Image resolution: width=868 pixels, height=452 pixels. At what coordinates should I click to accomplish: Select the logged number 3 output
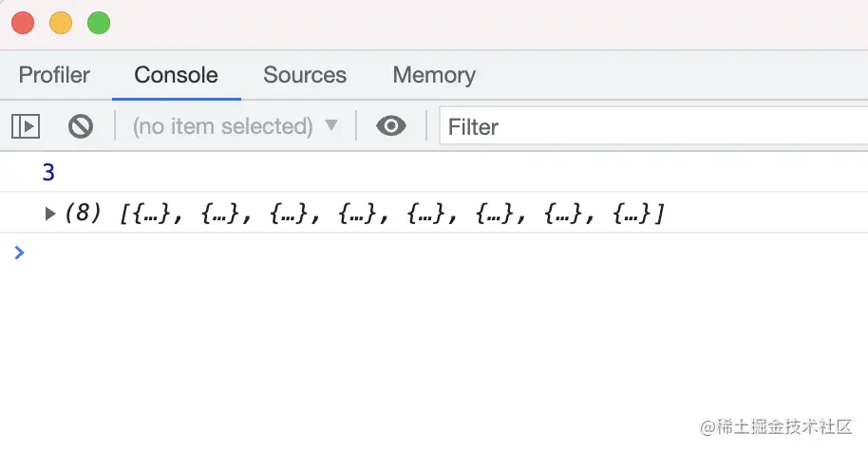tap(48, 173)
